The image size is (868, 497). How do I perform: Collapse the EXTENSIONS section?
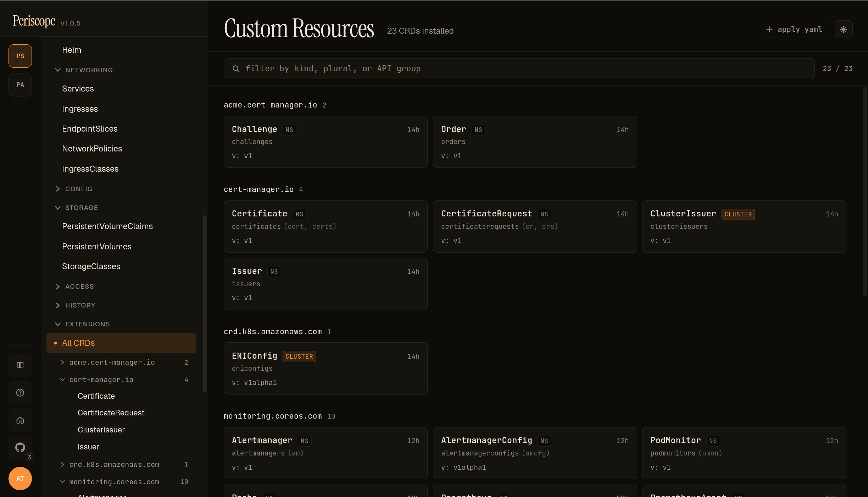click(x=83, y=324)
